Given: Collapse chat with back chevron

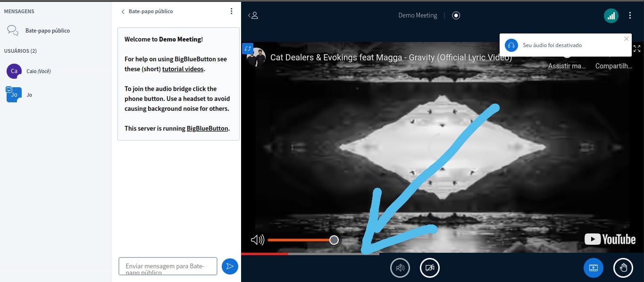Looking at the screenshot, I should coord(123,11).
